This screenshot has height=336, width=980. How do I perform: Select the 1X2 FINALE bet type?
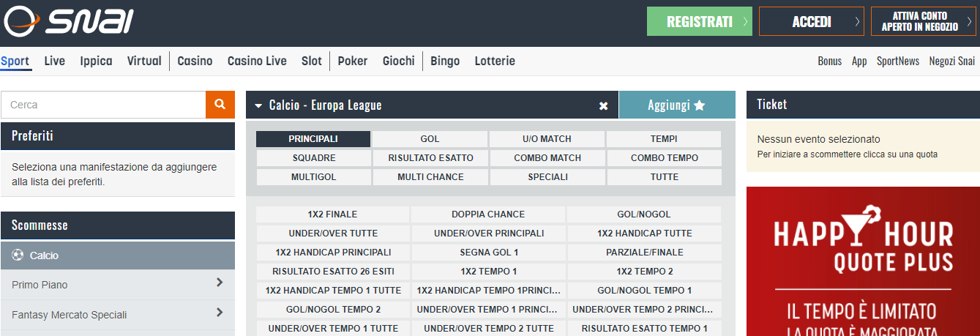click(x=332, y=214)
